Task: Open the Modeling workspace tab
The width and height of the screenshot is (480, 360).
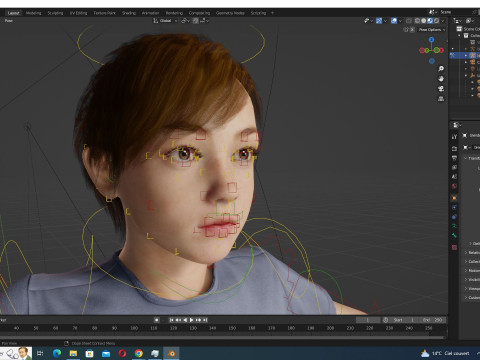Action: (33, 13)
